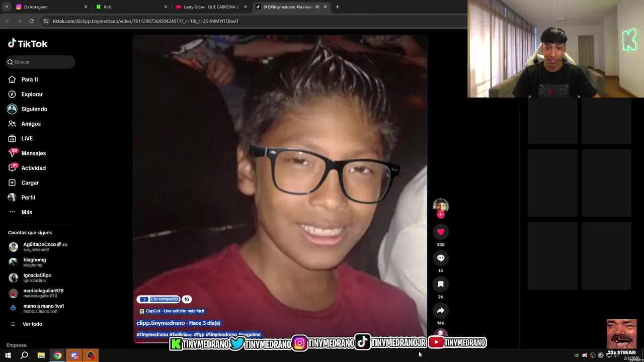Open the creator avatar beside the video
The width and height of the screenshot is (644, 362).
tap(440, 206)
